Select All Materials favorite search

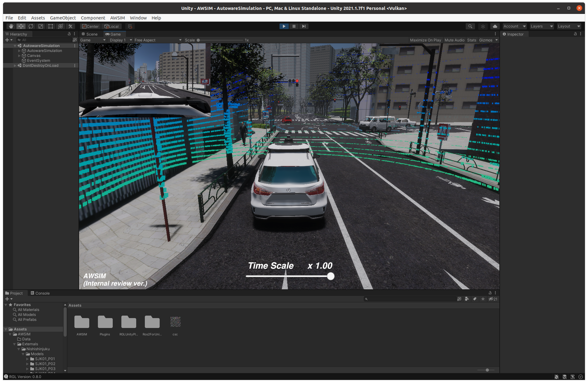point(28,310)
